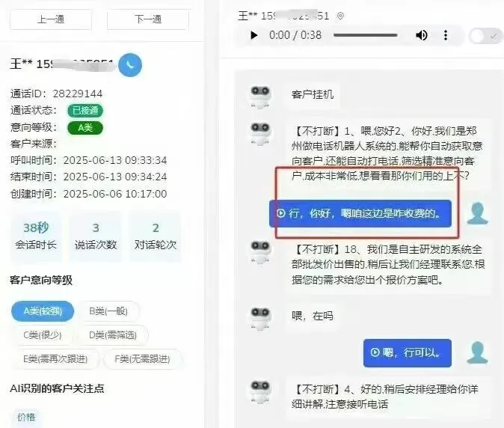Open audio player three-dot options menu
The width and height of the screenshot is (504, 428).
click(446, 35)
